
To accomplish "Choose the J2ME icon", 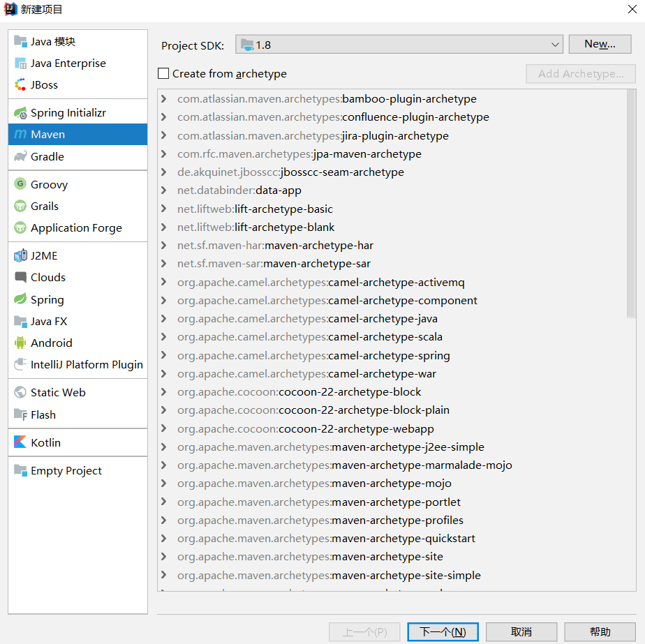I will 20,255.
